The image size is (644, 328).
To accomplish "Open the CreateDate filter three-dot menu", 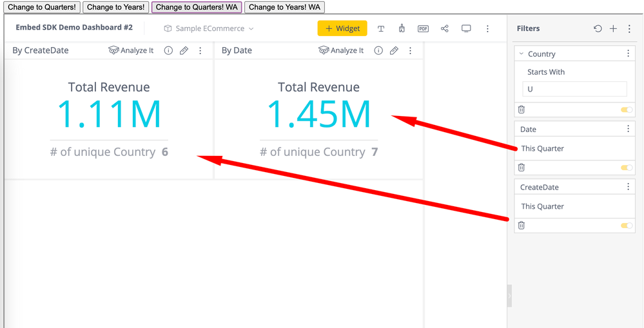I will pos(628,187).
